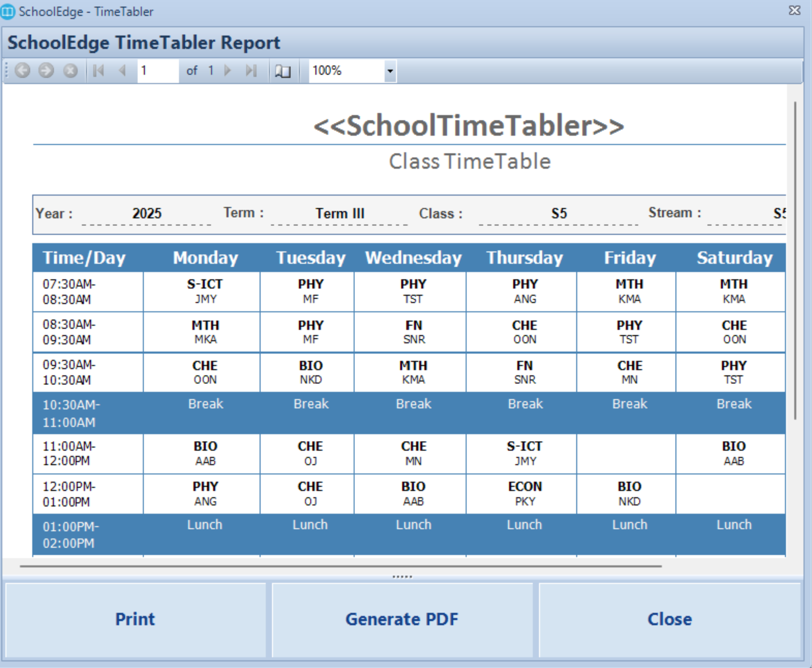
Task: Click the Forward navigation arrow icon
Action: click(x=46, y=71)
